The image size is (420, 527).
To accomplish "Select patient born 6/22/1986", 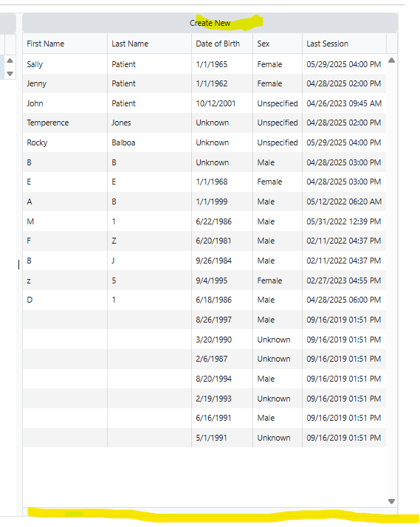I will click(204, 221).
